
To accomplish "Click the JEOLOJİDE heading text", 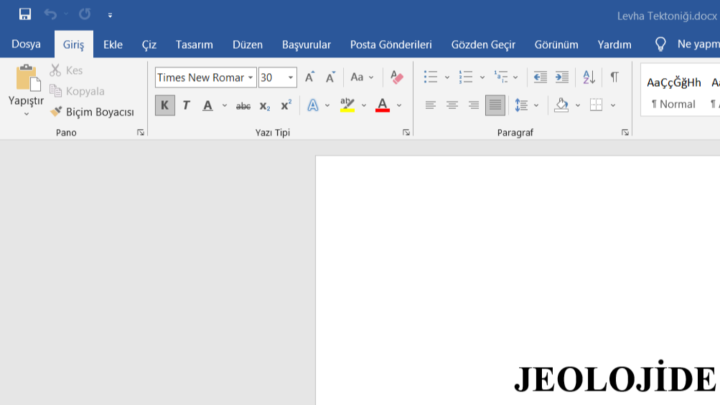I will 615,378.
